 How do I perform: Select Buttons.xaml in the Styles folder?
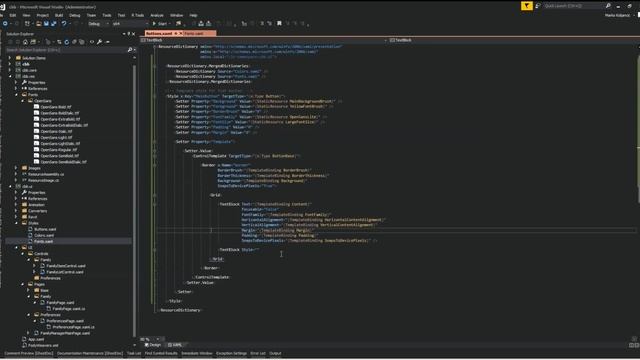[x=45, y=229]
